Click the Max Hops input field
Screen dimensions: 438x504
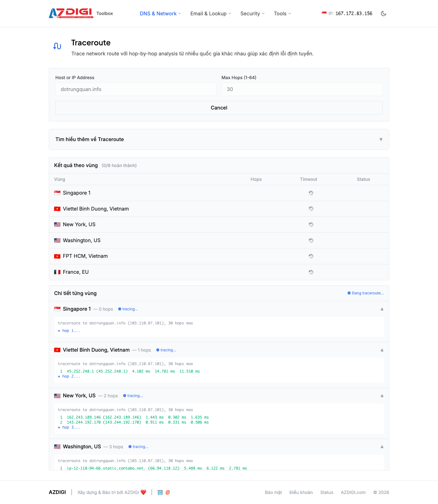[302, 89]
